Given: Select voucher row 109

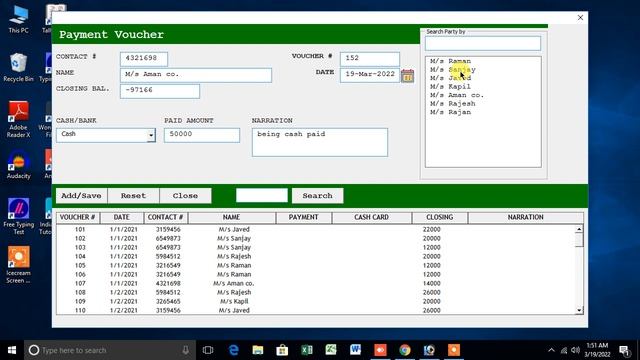Looking at the screenshot, I should [316, 301].
